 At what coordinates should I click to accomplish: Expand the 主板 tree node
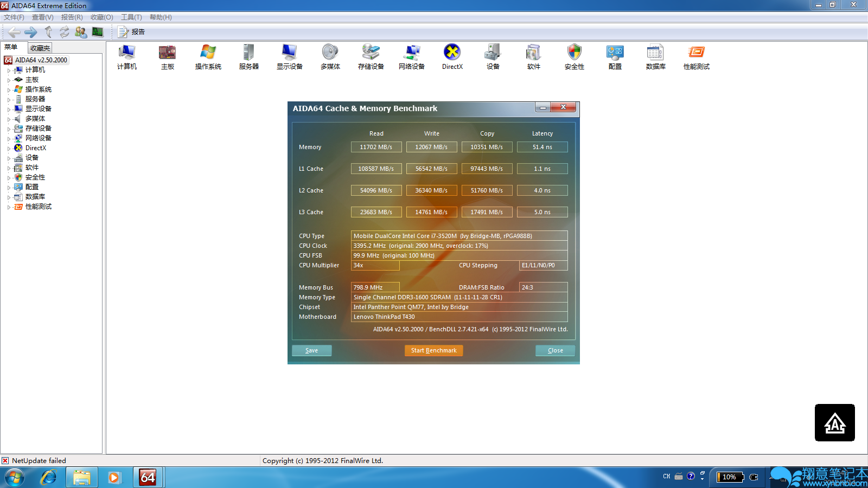pyautogui.click(x=9, y=80)
